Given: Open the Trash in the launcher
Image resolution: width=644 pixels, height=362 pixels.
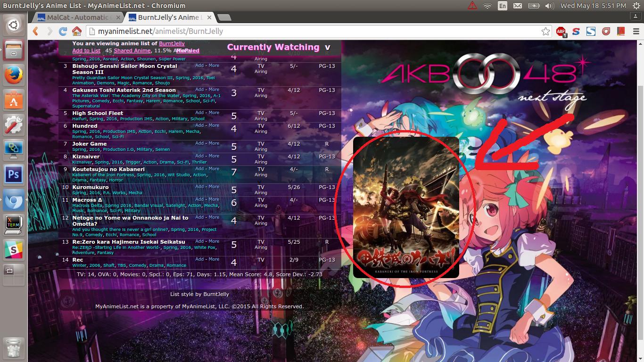Looking at the screenshot, I should (14, 347).
